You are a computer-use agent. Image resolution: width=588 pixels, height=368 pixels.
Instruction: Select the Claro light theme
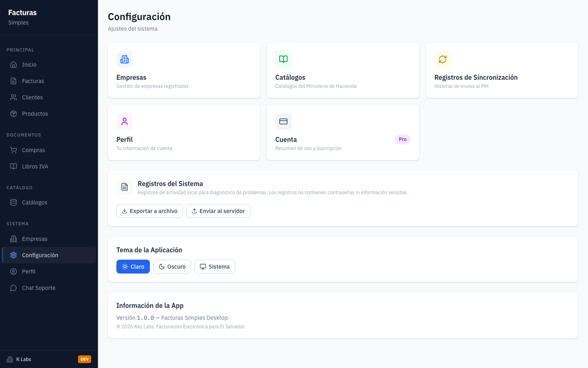pos(133,267)
